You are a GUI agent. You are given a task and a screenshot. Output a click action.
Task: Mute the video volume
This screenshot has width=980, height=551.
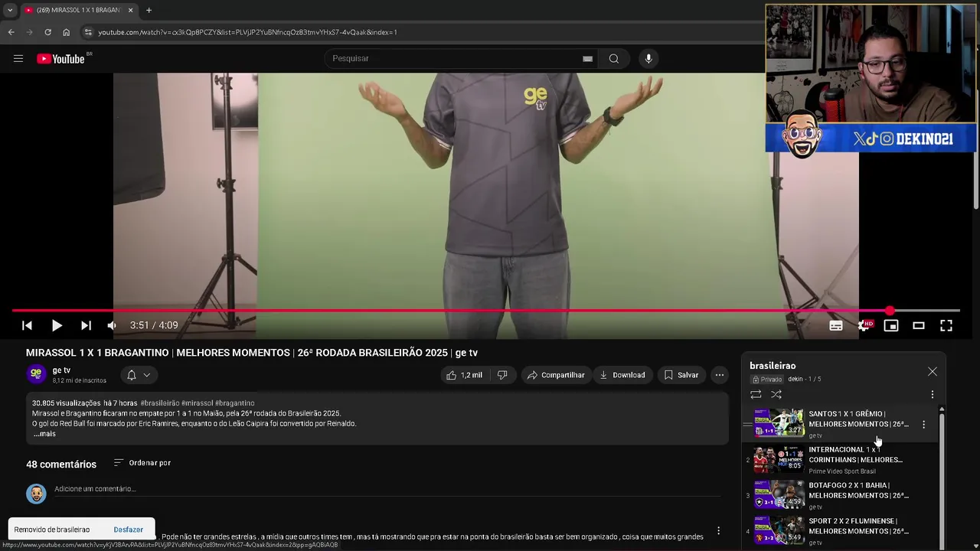113,325
